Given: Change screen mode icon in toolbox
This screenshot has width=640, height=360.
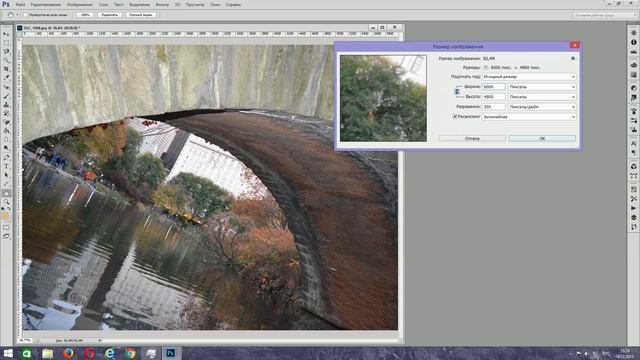Looking at the screenshot, I should (x=6, y=236).
